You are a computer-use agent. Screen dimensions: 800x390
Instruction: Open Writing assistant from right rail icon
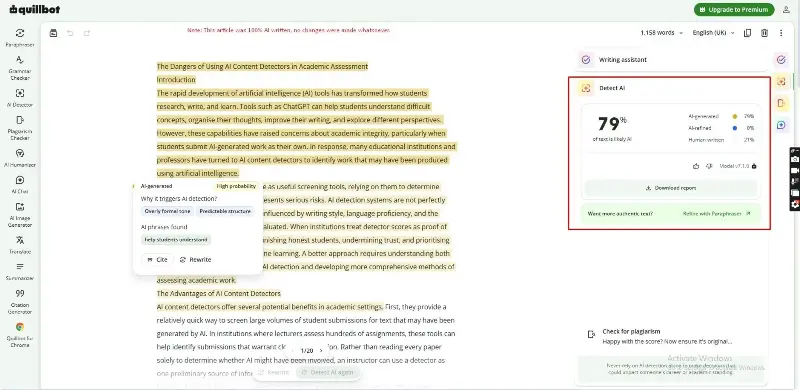(x=781, y=60)
